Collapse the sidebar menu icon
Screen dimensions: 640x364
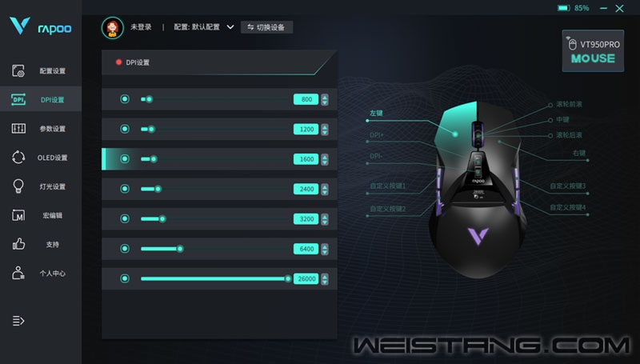(18, 321)
